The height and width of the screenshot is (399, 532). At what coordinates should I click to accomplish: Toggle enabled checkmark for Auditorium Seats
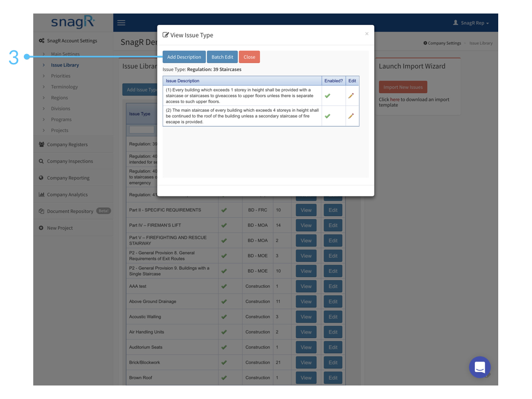(x=224, y=348)
